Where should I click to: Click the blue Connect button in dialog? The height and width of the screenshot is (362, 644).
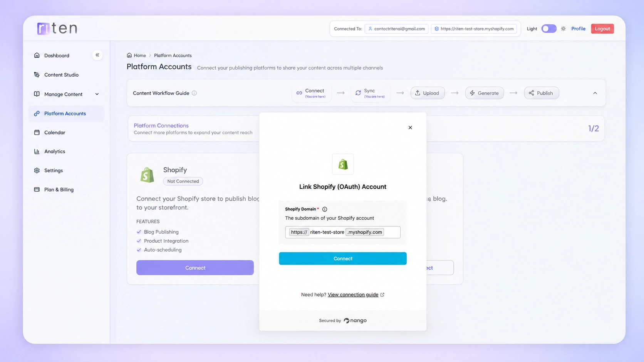[x=343, y=259]
